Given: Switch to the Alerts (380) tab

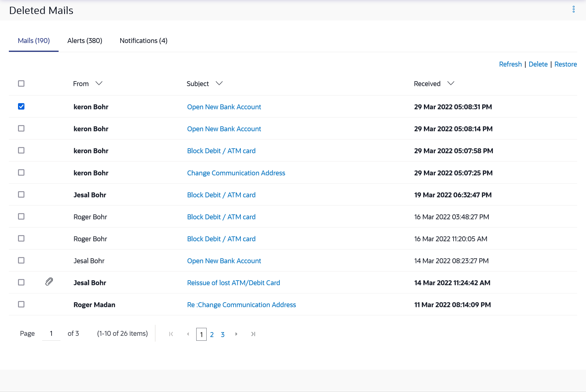Looking at the screenshot, I should click(x=85, y=41).
